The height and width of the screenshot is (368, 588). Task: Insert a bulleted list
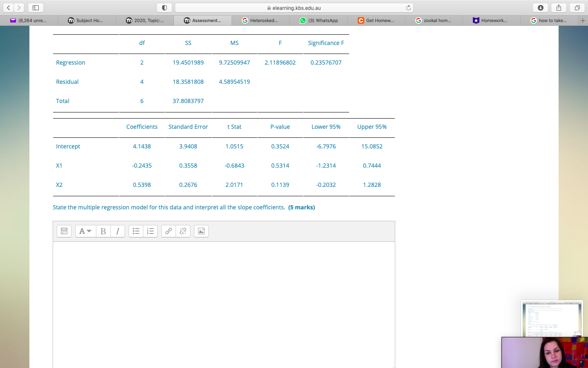coord(136,231)
